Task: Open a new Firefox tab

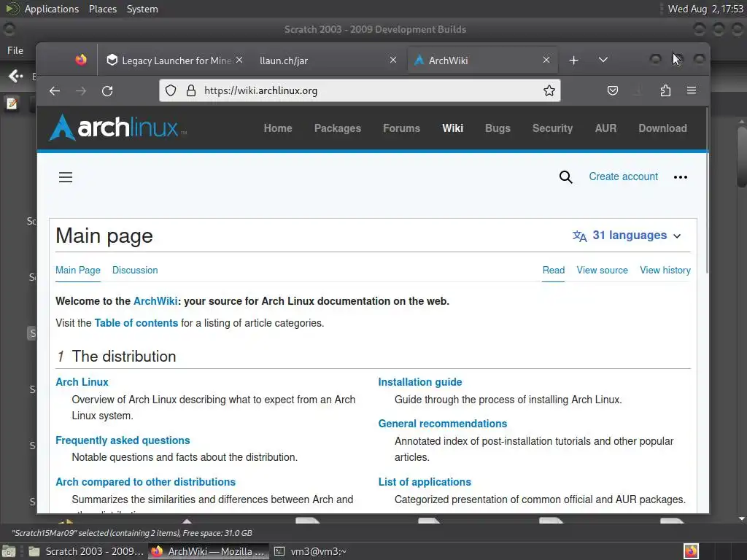Action: coord(573,61)
